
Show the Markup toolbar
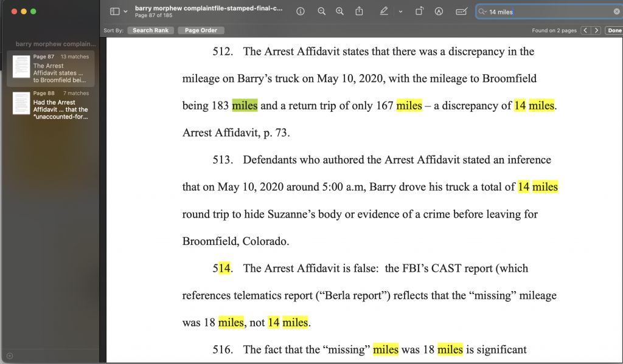(437, 12)
